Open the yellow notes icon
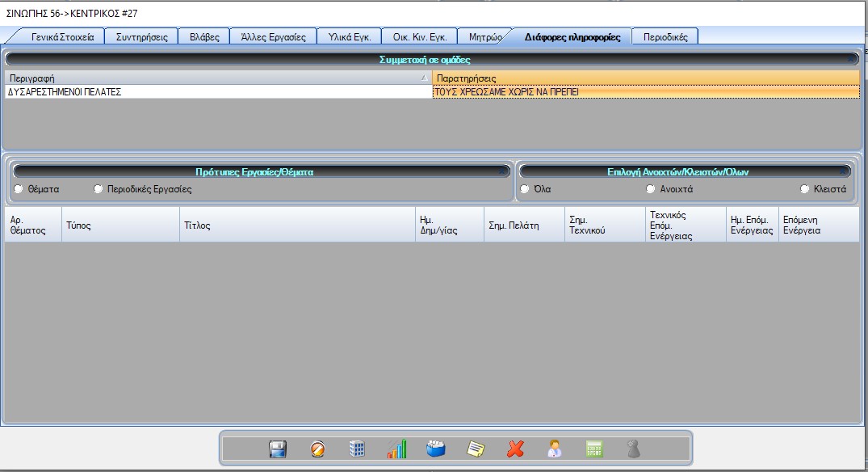This screenshot has height=472, width=868. point(476,449)
